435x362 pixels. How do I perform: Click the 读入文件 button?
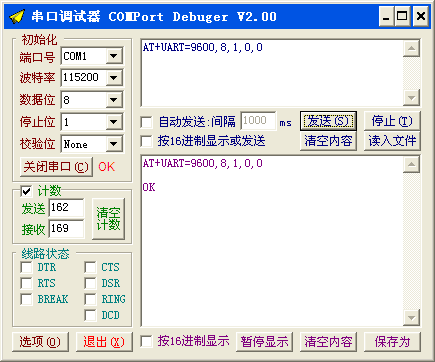click(x=392, y=141)
